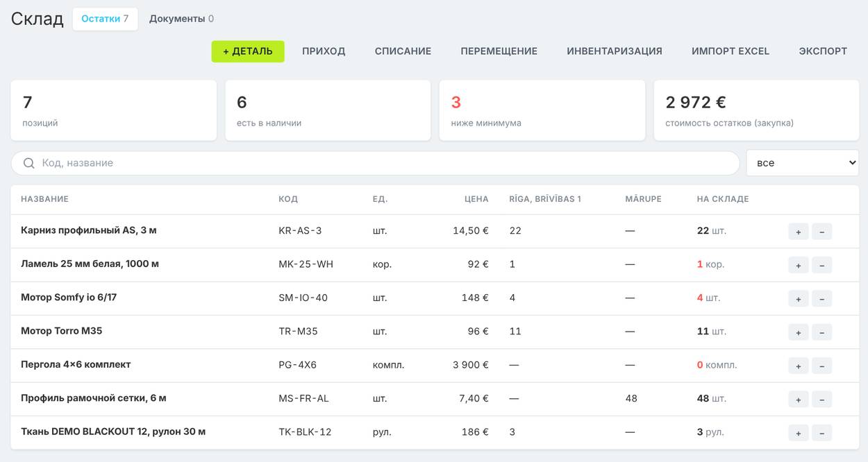868x462 pixels.
Task: Click the plus button for Карниз профильный AS
Action: click(799, 232)
